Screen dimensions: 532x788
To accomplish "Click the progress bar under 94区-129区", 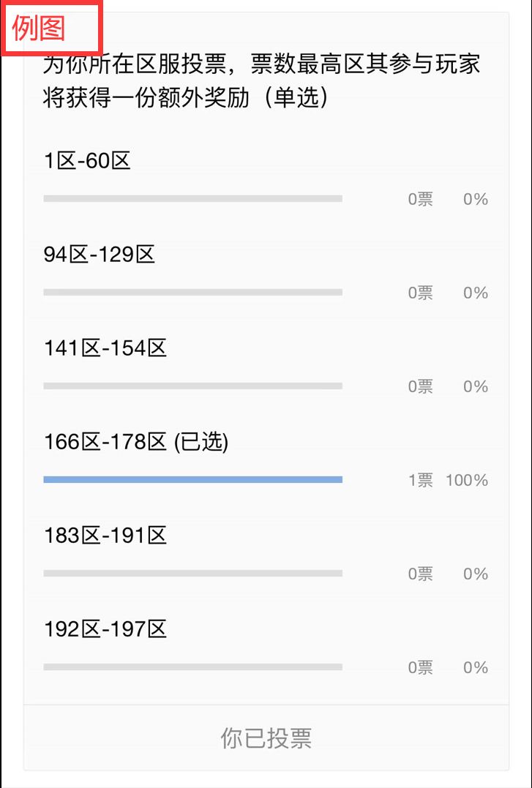I will point(192,293).
